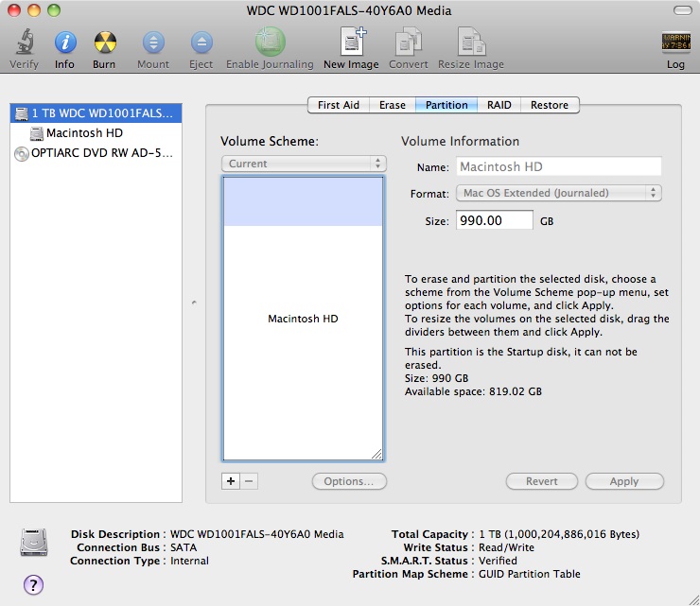Select OPTIARC DVD RW drive in sidebar
700x606 pixels.
pyautogui.click(x=95, y=153)
